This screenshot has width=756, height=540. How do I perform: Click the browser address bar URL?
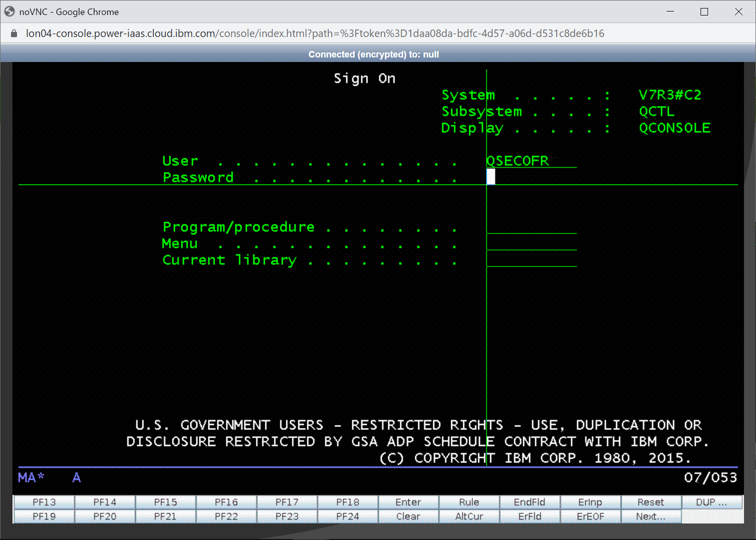[315, 33]
